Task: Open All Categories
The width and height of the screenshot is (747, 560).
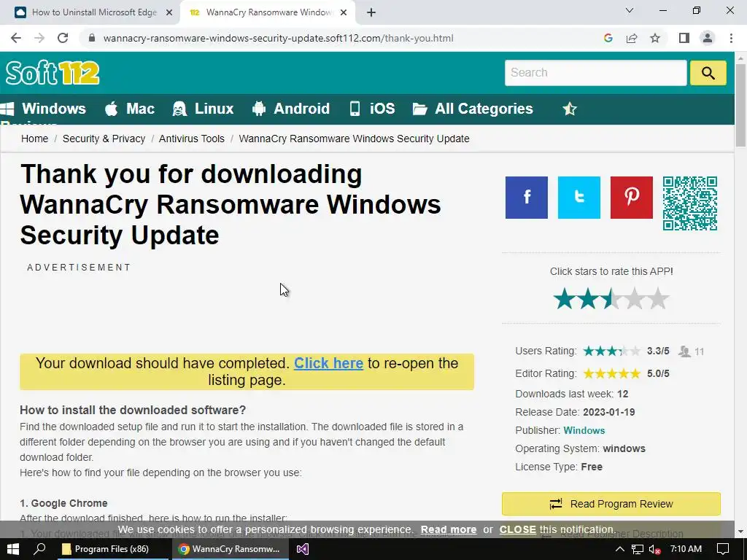Action: point(473,109)
